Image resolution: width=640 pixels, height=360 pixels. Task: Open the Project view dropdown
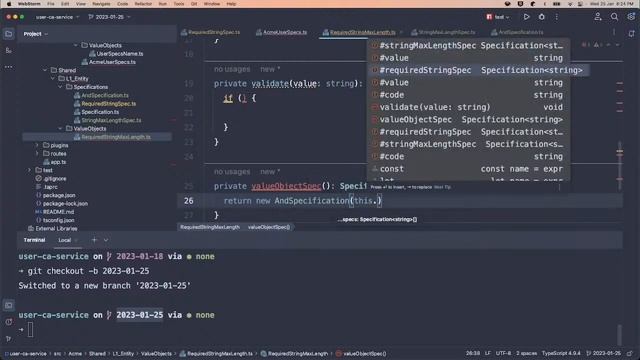pos(36,34)
